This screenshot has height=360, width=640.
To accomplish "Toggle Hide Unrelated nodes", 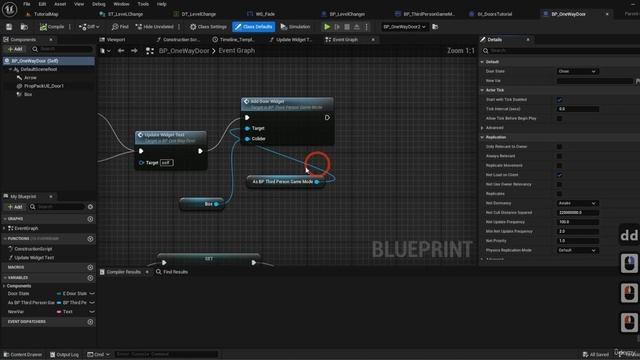I will 154,27.
